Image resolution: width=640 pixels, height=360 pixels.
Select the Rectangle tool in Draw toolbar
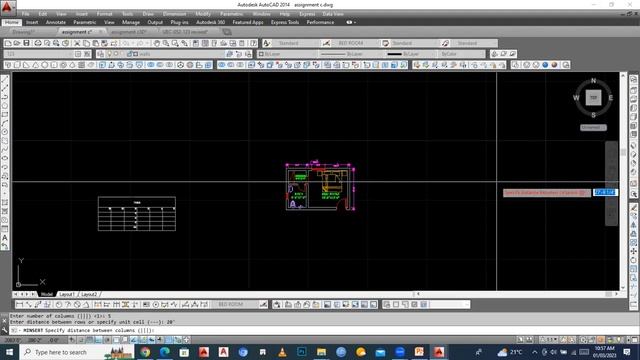[5, 114]
